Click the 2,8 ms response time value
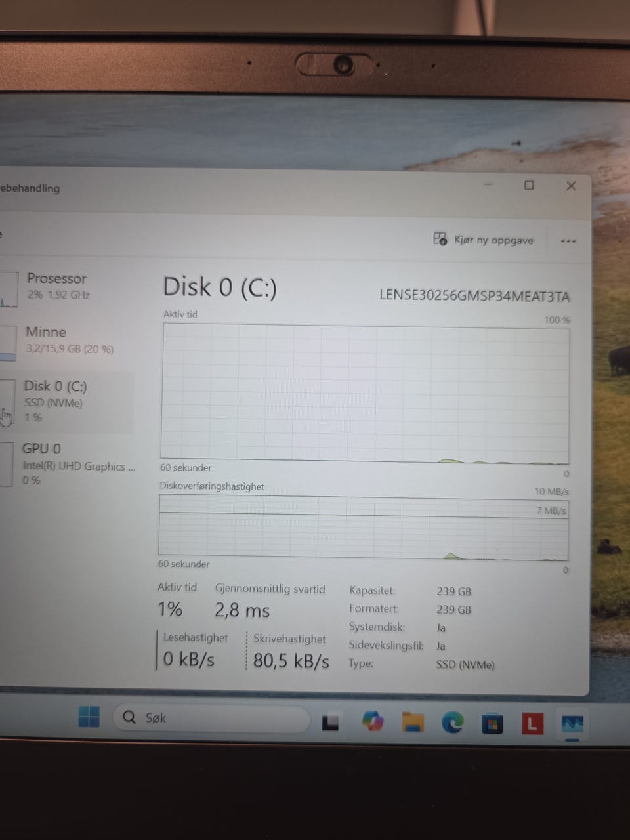This screenshot has height=840, width=630. click(x=242, y=610)
